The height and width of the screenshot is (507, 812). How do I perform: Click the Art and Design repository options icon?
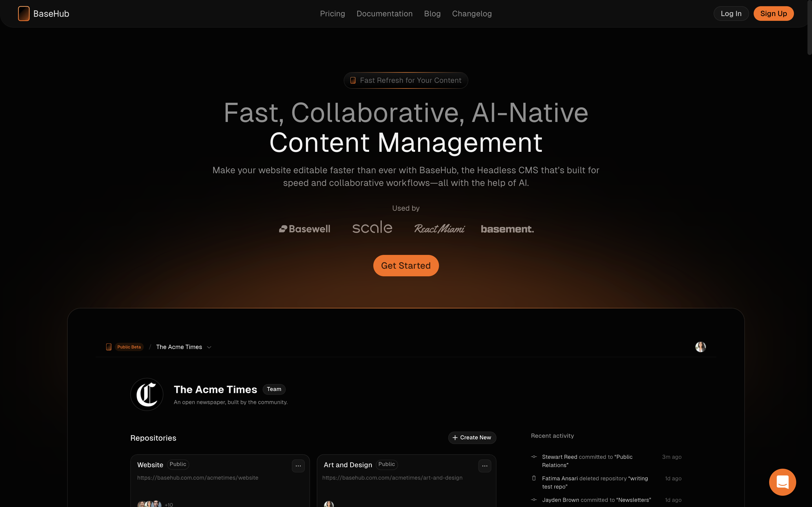pos(485,466)
